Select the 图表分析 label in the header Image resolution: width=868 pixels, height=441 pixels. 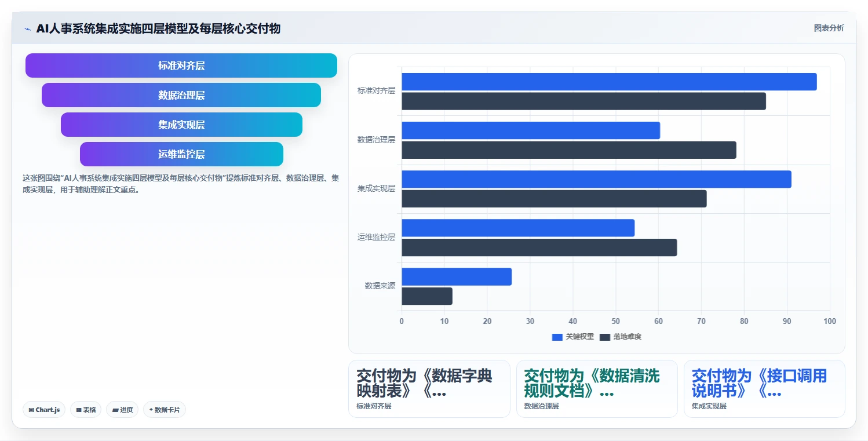click(829, 28)
